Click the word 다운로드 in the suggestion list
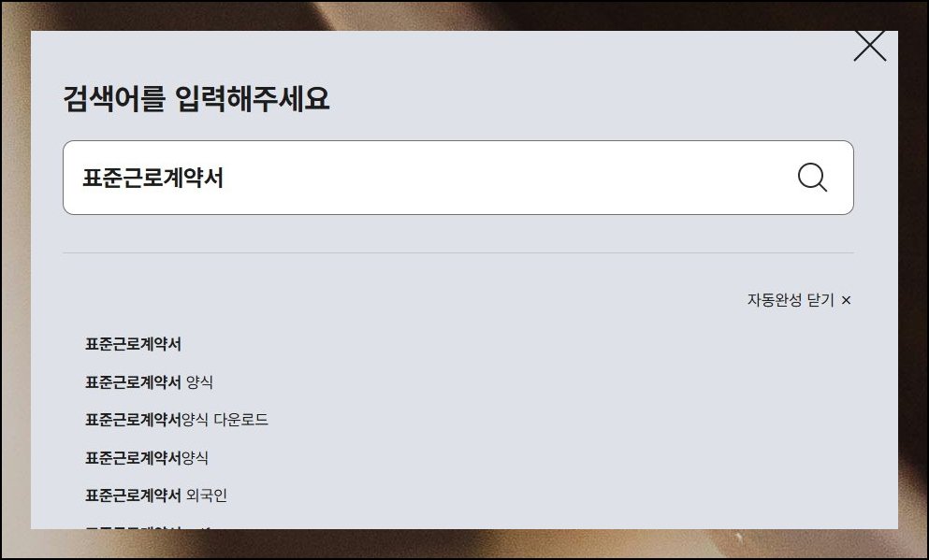Image resolution: width=929 pixels, height=560 pixels. point(241,420)
